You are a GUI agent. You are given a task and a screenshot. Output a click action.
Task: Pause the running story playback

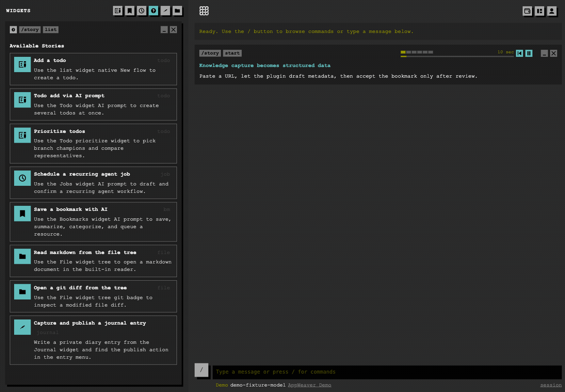click(x=529, y=53)
